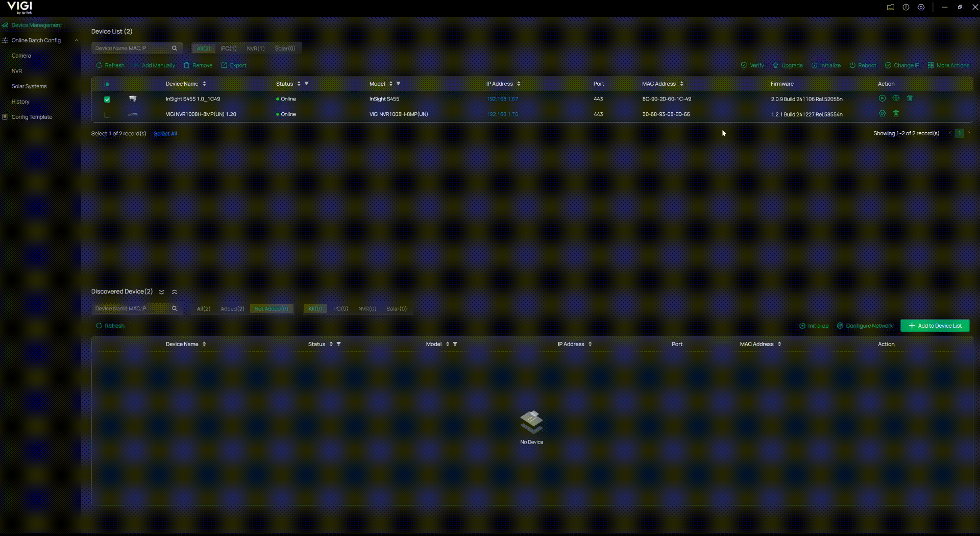This screenshot has width=980, height=536.
Task: Click the Select All link
Action: click(x=164, y=133)
